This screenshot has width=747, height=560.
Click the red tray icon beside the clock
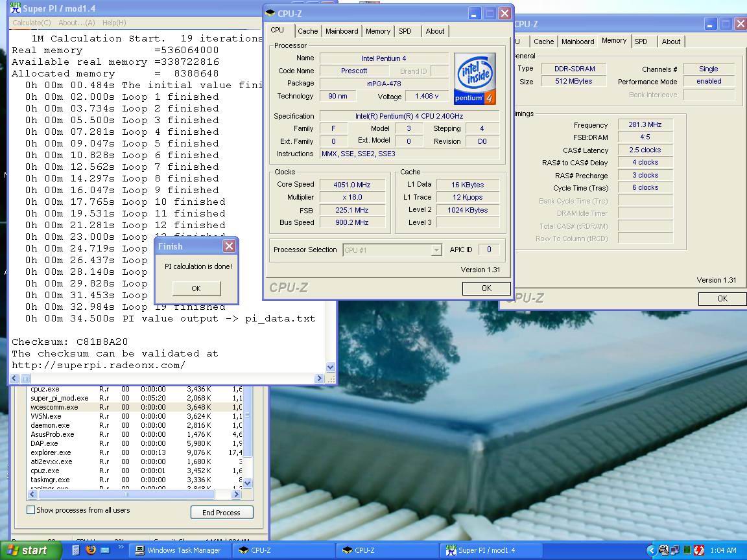click(x=699, y=550)
